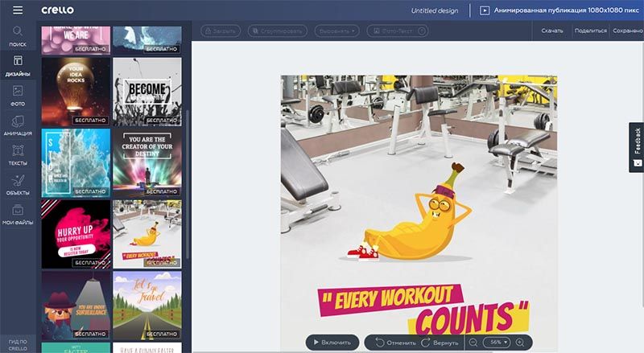Open the animated publication format selector
The image size is (644, 353).
click(x=559, y=10)
